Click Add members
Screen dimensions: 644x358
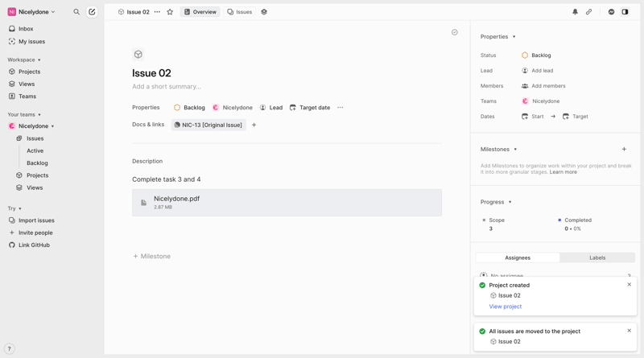(543, 86)
